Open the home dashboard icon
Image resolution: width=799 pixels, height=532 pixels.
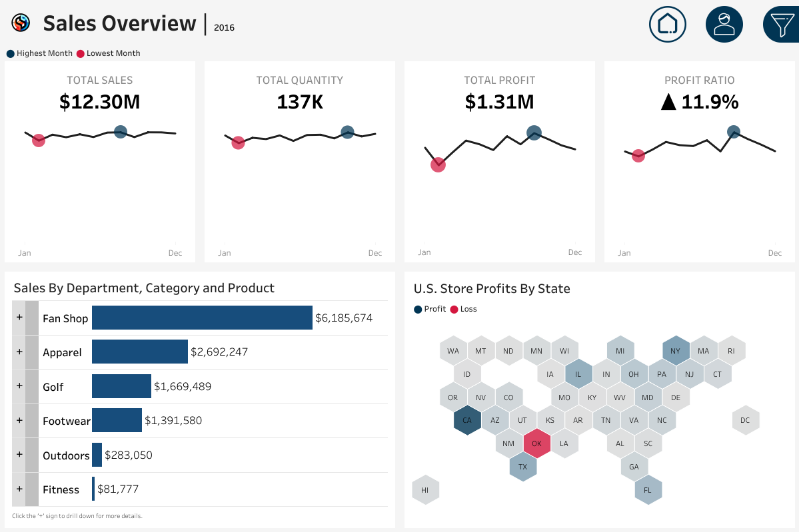coord(667,25)
